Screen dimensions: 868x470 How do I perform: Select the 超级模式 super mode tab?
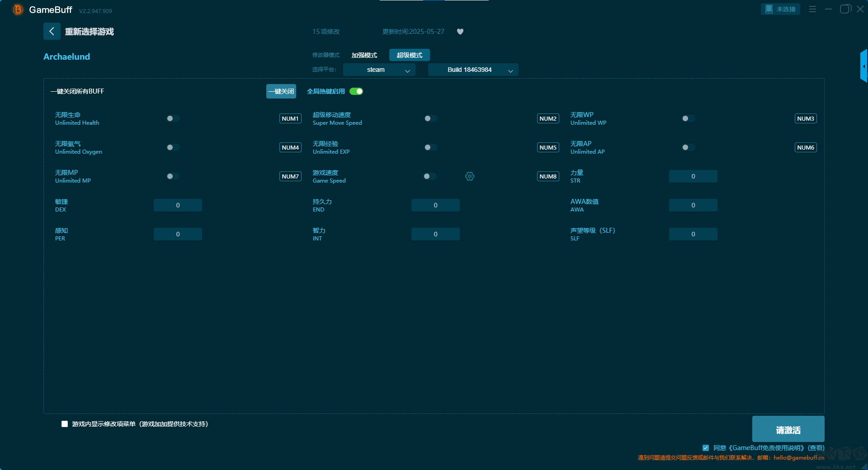tap(409, 55)
